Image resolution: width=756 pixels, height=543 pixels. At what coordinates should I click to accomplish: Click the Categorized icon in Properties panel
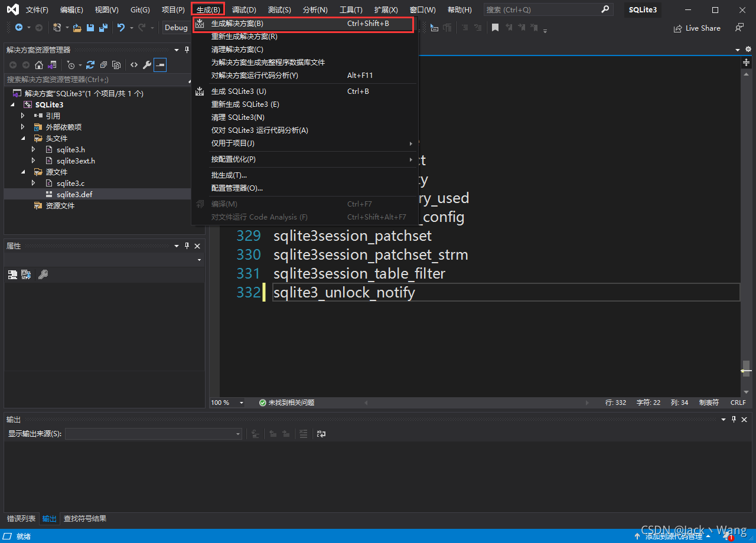click(12, 274)
